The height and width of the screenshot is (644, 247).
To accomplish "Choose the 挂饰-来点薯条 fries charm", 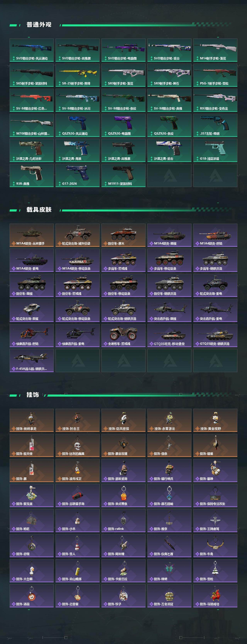I will (123, 496).
